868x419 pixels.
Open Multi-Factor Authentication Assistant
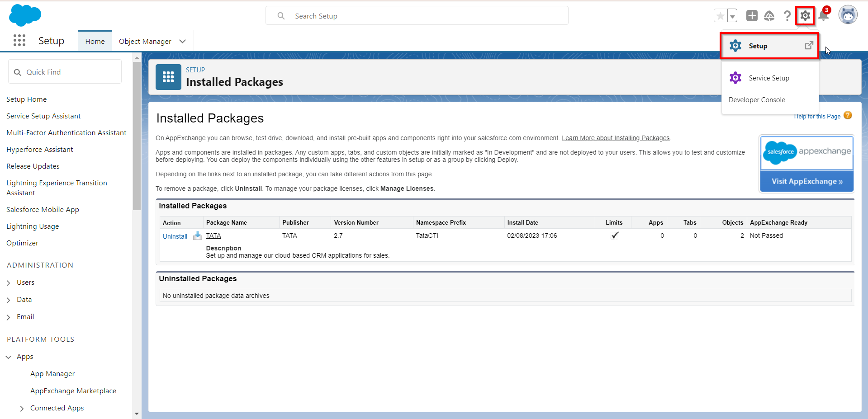pos(66,133)
